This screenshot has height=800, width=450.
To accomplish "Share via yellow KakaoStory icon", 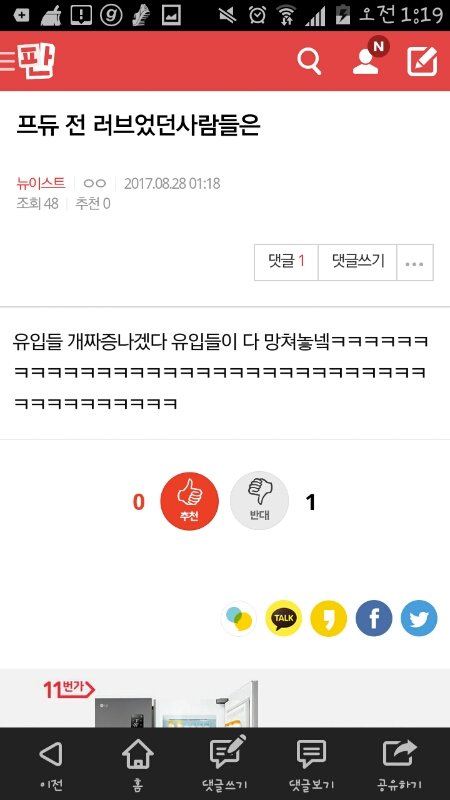I will [329, 618].
